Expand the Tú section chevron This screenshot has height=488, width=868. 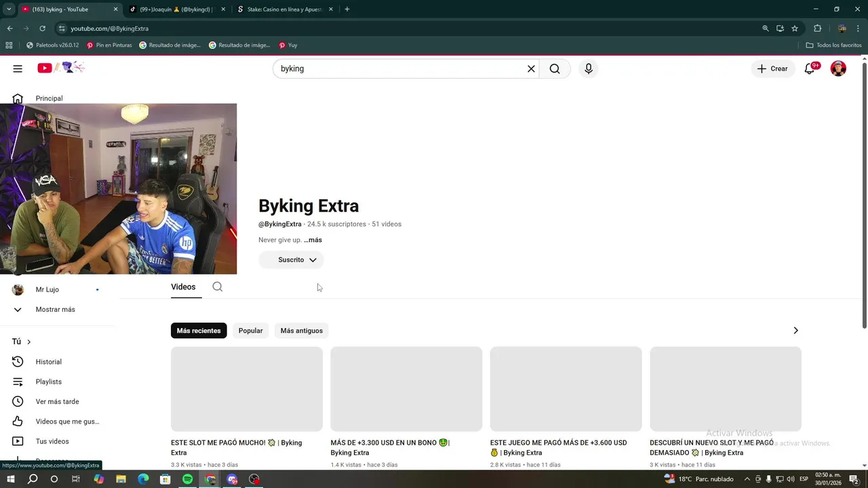28,342
